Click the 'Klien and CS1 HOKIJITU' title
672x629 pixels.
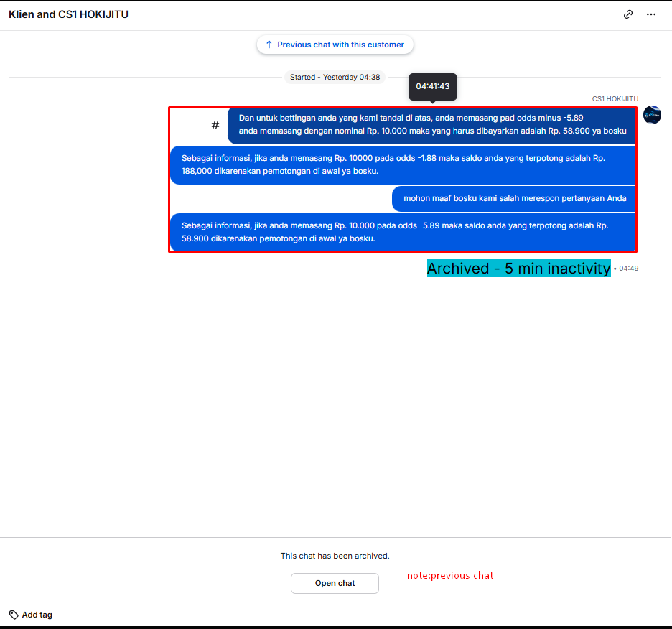click(69, 14)
